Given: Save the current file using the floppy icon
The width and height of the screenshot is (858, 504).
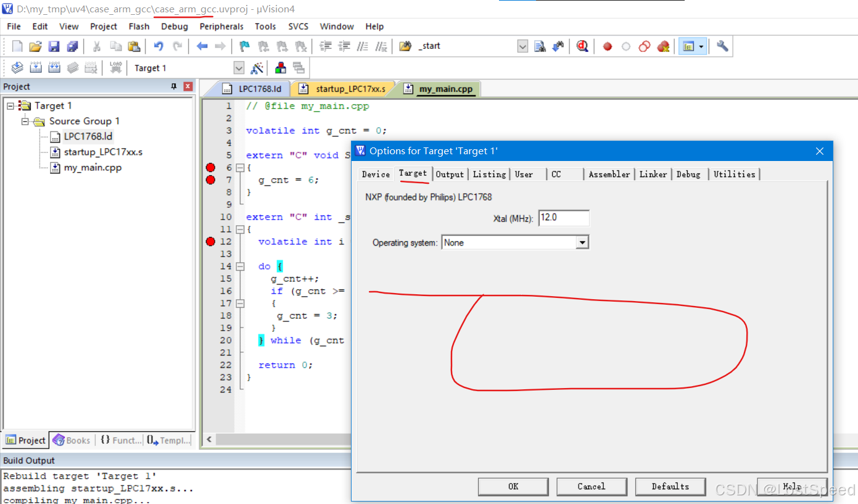Looking at the screenshot, I should coord(54,46).
